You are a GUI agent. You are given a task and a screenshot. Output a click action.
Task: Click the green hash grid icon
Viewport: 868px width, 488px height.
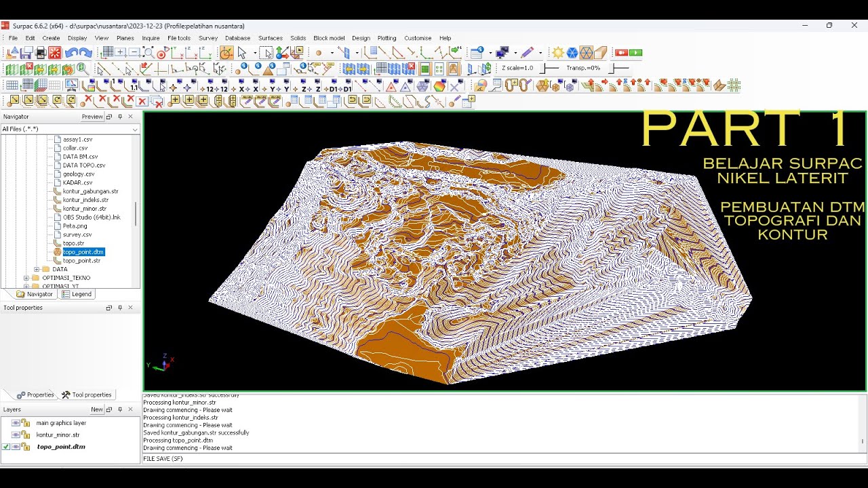pyautogui.click(x=734, y=85)
